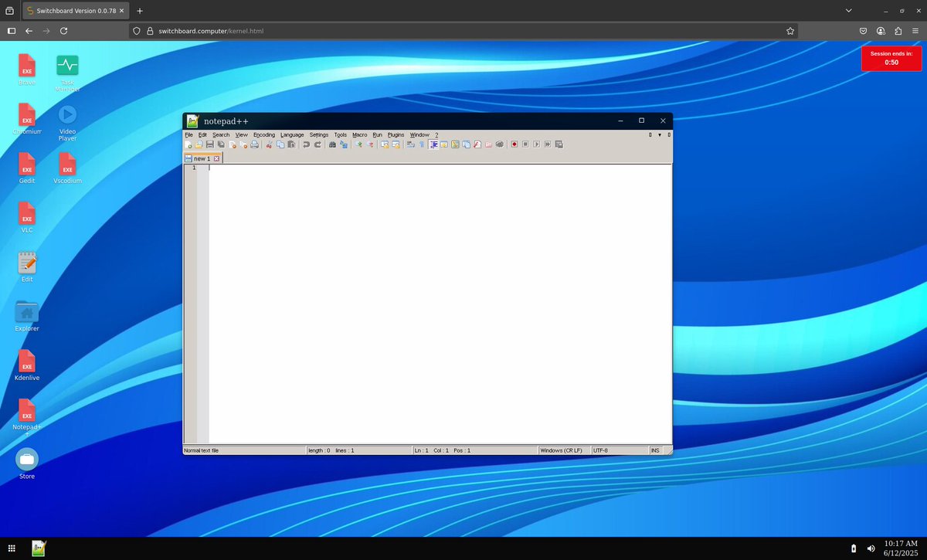927x560 pixels.
Task: Click the Open file toolbar icon
Action: coord(199,144)
